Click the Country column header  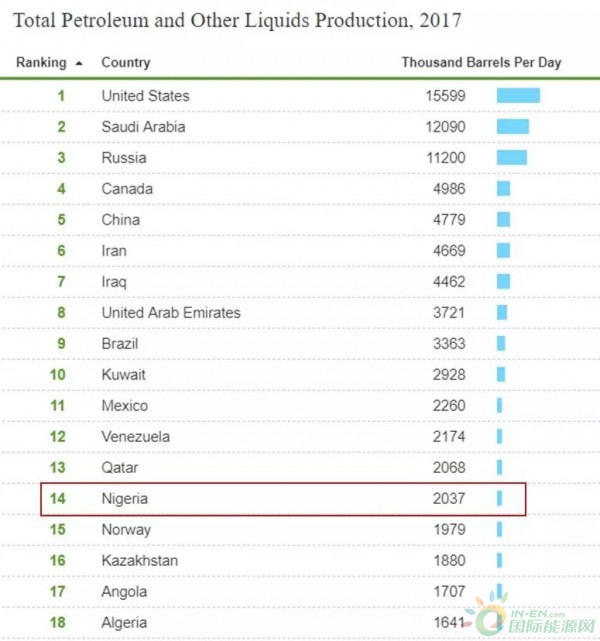126,62
